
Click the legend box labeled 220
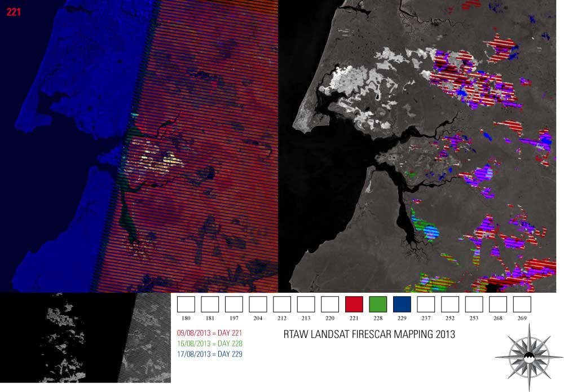(x=330, y=304)
